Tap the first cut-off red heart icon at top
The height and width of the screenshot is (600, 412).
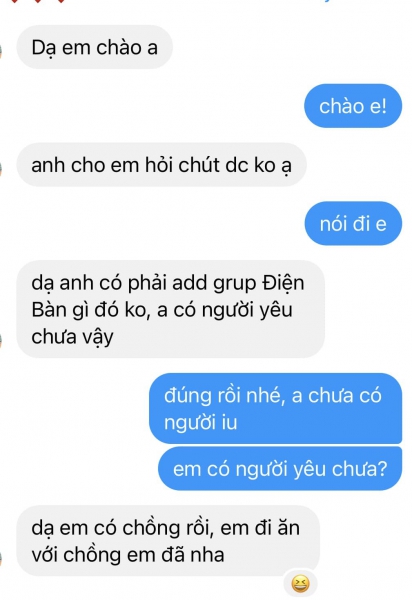pos(15,2)
